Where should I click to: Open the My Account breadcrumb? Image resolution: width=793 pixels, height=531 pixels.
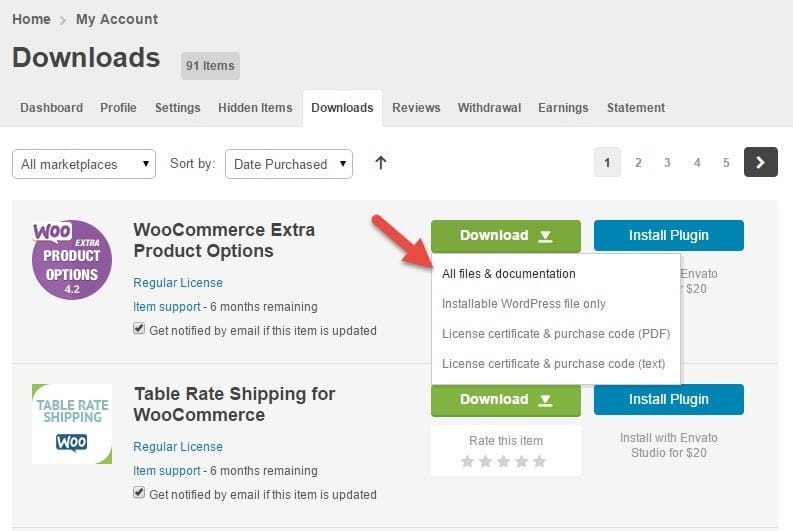[x=117, y=19]
